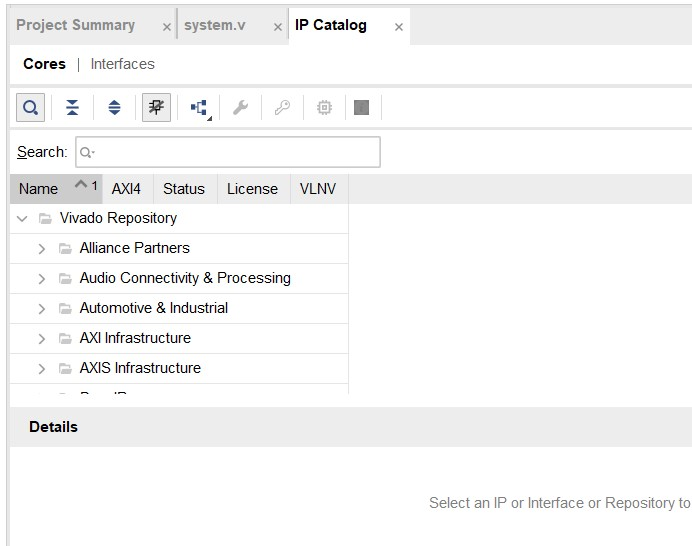This screenshot has height=546, width=692.
Task: Select the IP Catalog tab
Action: pyautogui.click(x=331, y=25)
